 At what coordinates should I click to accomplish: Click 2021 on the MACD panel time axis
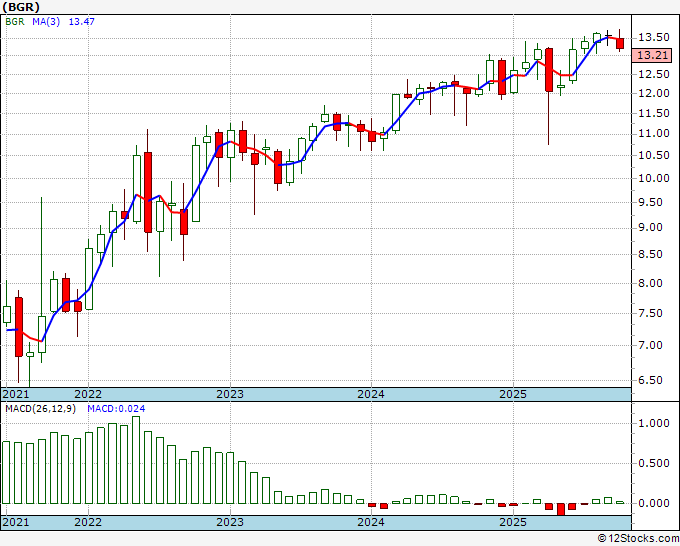pos(16,522)
